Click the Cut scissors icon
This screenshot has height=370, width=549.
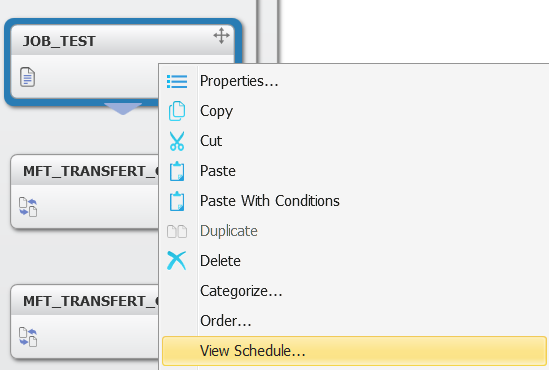coord(177,141)
